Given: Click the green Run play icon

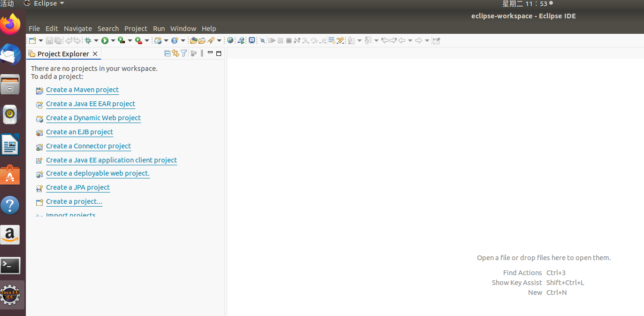Looking at the screenshot, I should click(105, 40).
